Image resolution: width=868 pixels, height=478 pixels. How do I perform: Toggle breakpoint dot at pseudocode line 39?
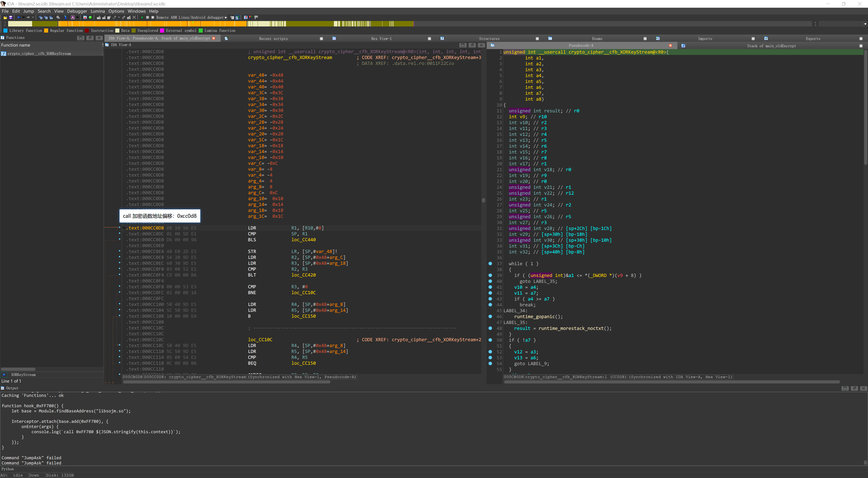(x=490, y=275)
